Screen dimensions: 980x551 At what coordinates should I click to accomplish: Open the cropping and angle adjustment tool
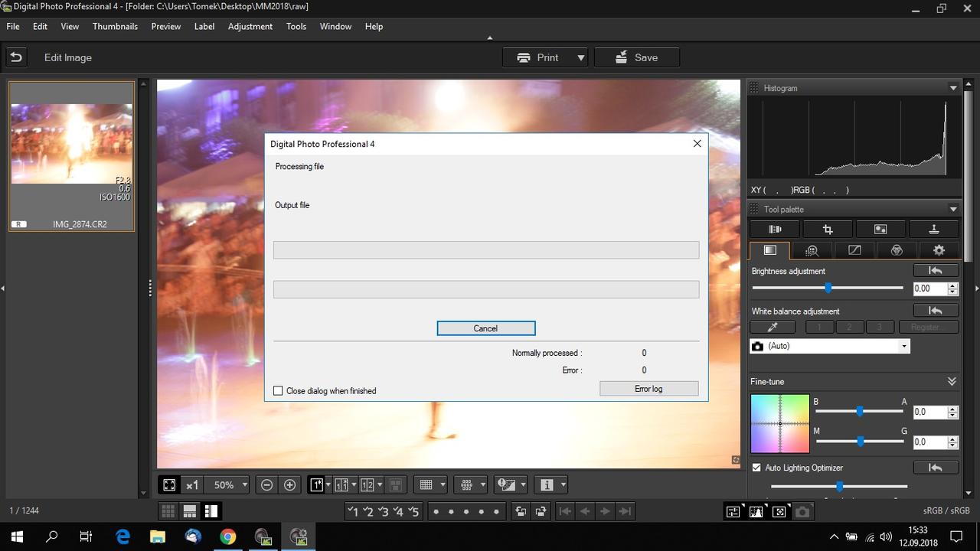point(828,229)
